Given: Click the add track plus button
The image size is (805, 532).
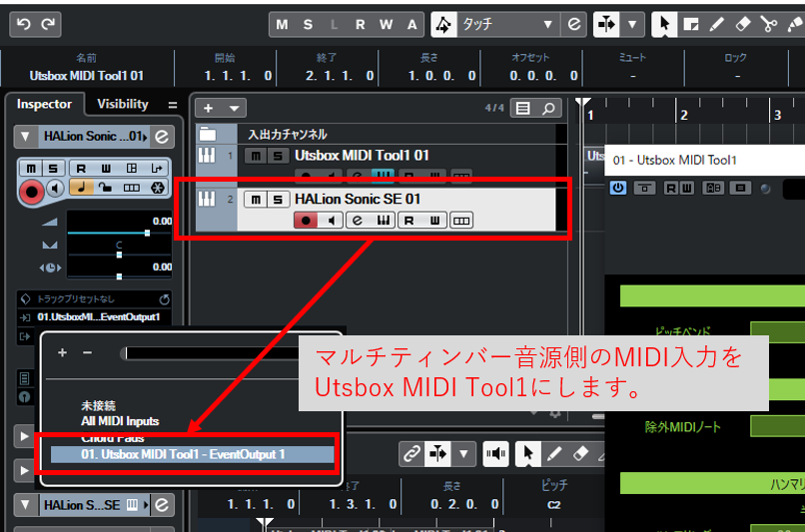Looking at the screenshot, I should point(208,108).
